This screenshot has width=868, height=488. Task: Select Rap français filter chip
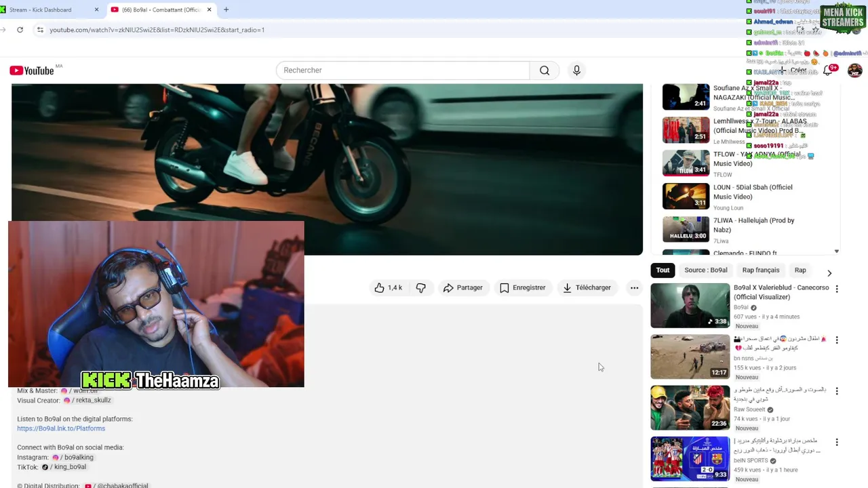(x=760, y=270)
